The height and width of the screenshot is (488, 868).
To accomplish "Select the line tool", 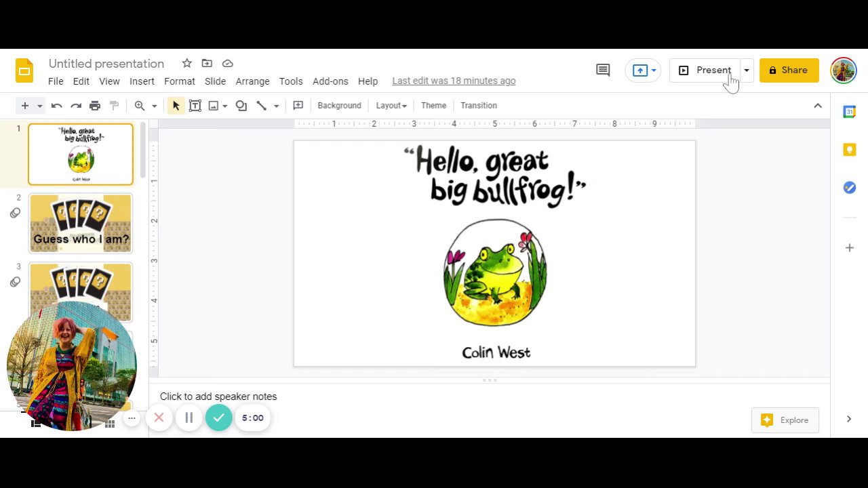I will point(262,105).
